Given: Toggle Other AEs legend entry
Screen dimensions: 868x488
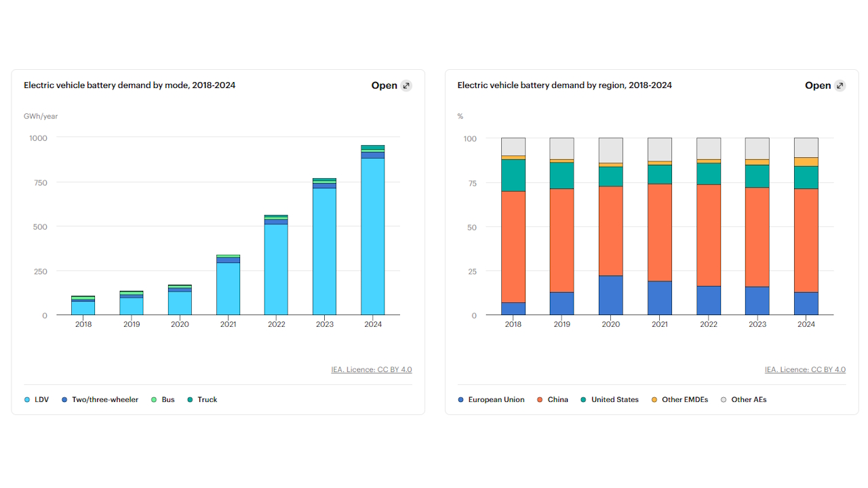Looking at the screenshot, I should pyautogui.click(x=743, y=400).
